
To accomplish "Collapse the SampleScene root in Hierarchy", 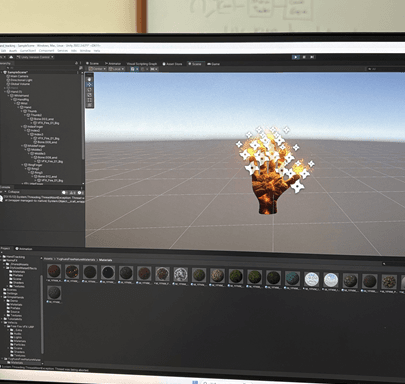I will (x=1, y=72).
